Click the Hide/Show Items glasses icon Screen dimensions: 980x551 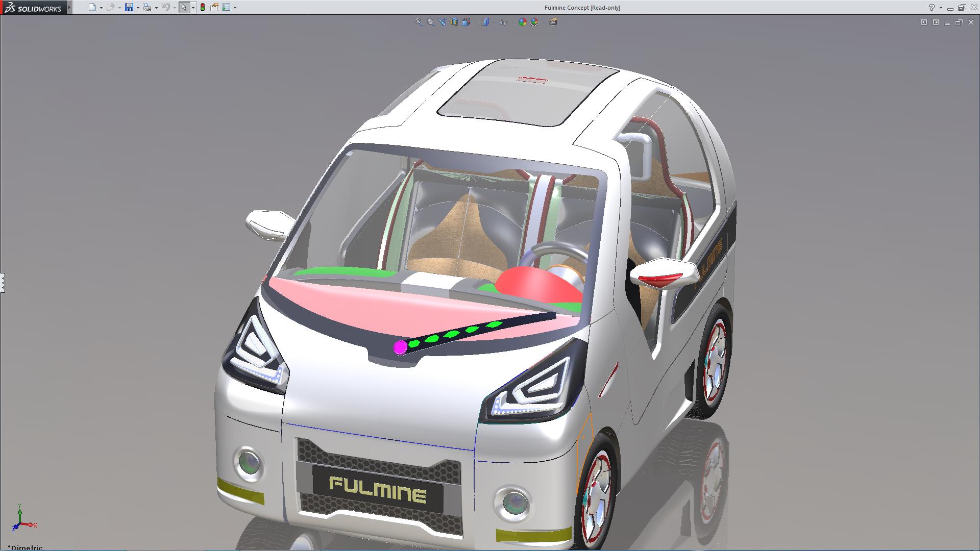click(503, 22)
